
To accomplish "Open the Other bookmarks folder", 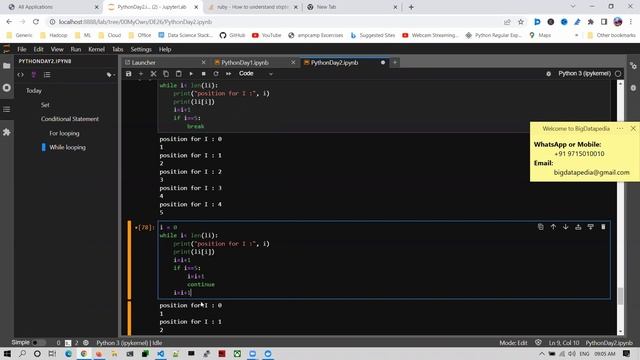I will point(611,36).
